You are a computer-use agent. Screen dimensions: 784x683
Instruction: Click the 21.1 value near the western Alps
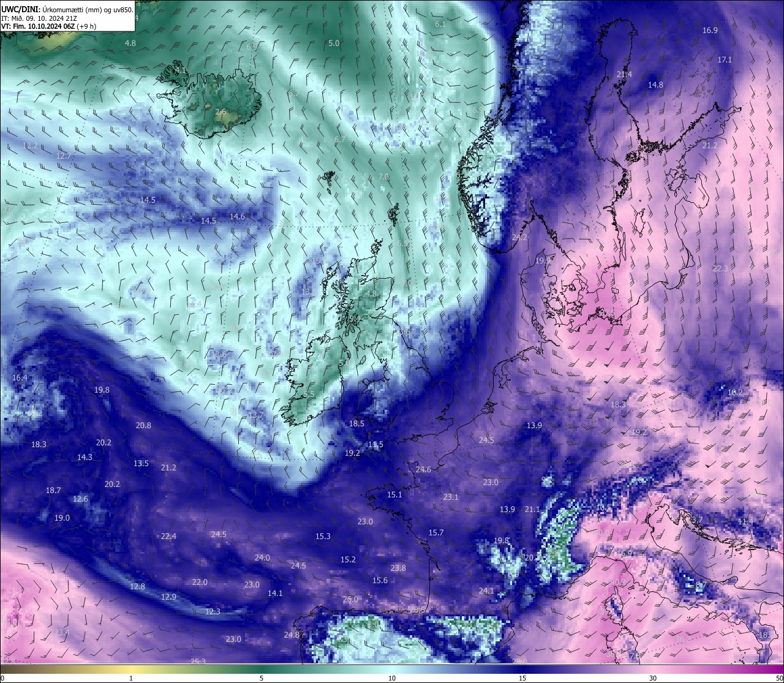point(532,509)
